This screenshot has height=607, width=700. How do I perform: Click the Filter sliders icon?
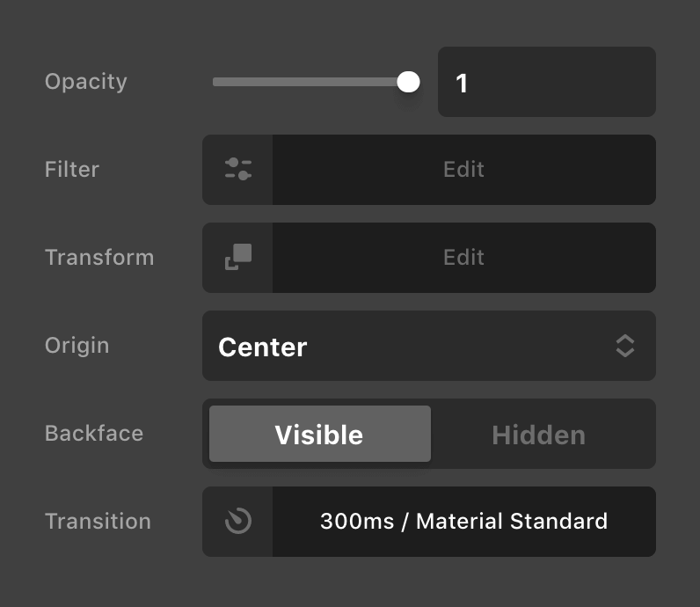[x=237, y=170]
